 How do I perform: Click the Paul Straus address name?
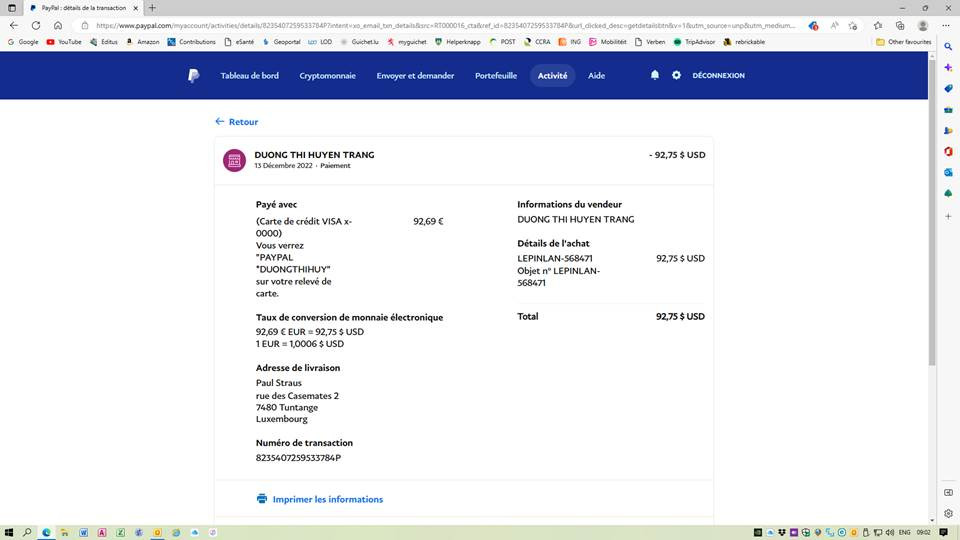point(279,383)
